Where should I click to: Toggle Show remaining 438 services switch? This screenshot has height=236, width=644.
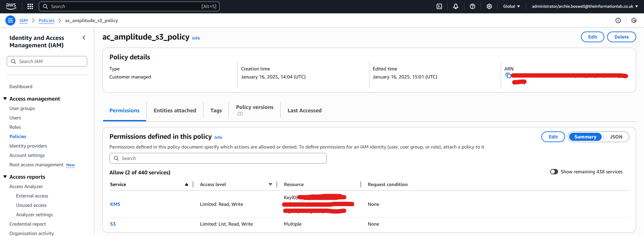[554, 172]
